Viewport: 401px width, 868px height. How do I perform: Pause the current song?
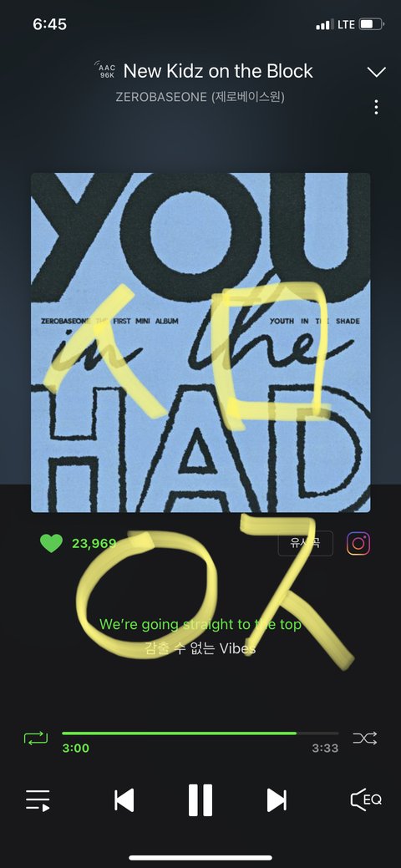(x=200, y=800)
